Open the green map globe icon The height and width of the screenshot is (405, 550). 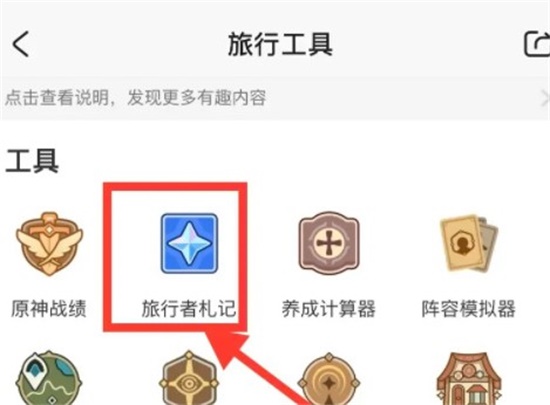[x=48, y=378]
